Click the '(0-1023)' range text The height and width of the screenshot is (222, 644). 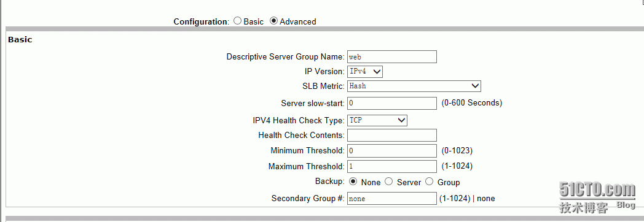point(457,151)
